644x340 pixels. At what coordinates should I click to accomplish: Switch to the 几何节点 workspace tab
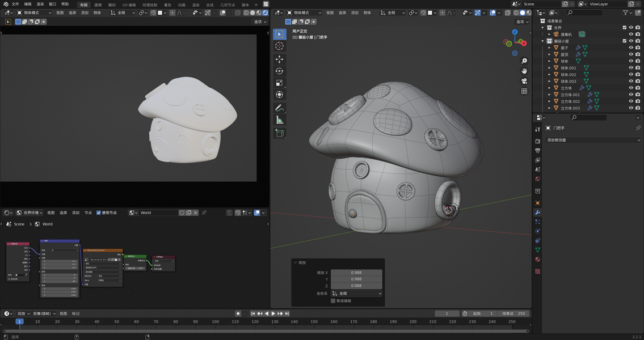228,5
